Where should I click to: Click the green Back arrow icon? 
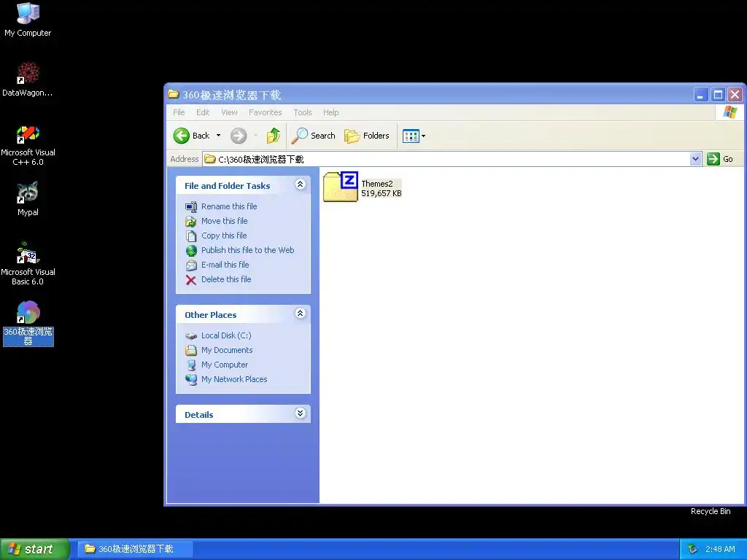pyautogui.click(x=181, y=136)
